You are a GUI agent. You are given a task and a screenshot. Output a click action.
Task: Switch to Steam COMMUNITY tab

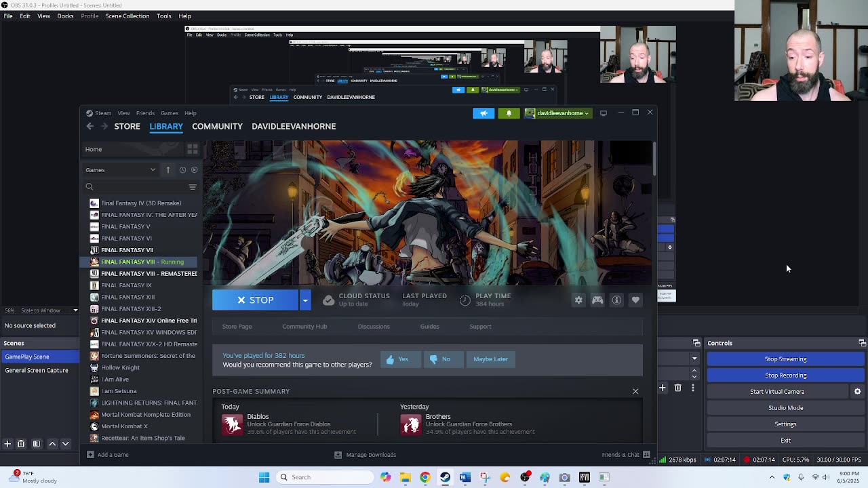tap(217, 126)
